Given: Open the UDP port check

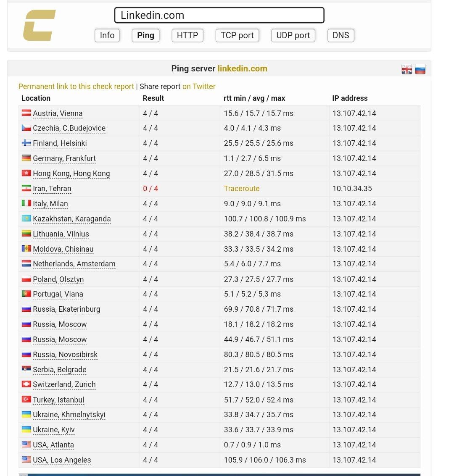Looking at the screenshot, I should point(293,35).
